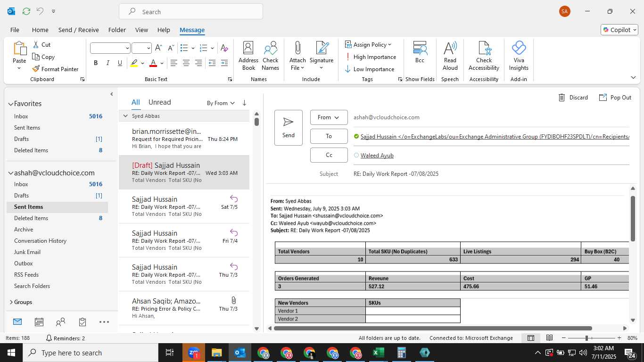This screenshot has width=644, height=362.
Task: Click the Paste clipboard icon
Action: (19, 49)
